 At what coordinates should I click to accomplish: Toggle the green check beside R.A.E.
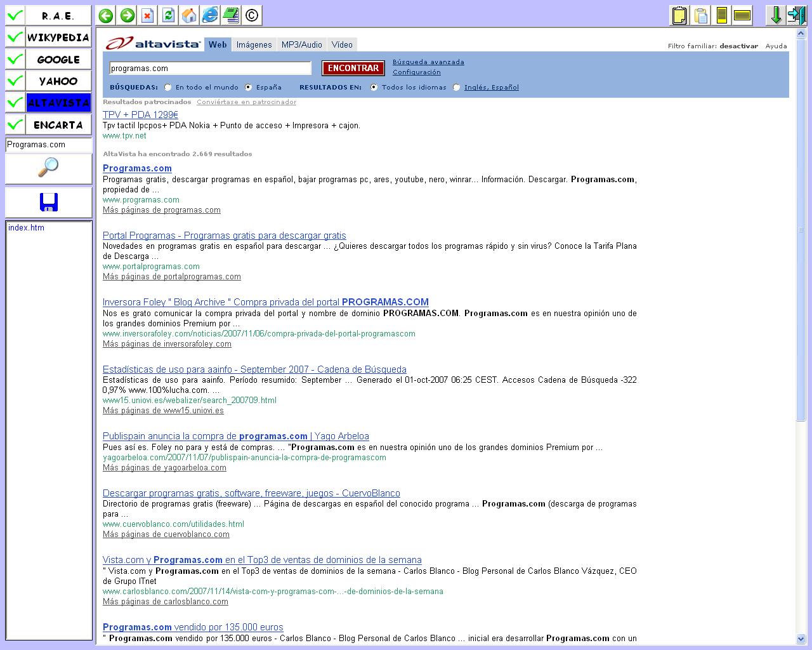click(15, 16)
